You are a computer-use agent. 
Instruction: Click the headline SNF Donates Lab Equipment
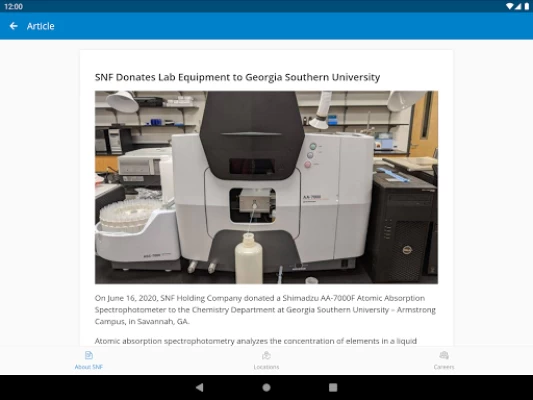click(237, 77)
